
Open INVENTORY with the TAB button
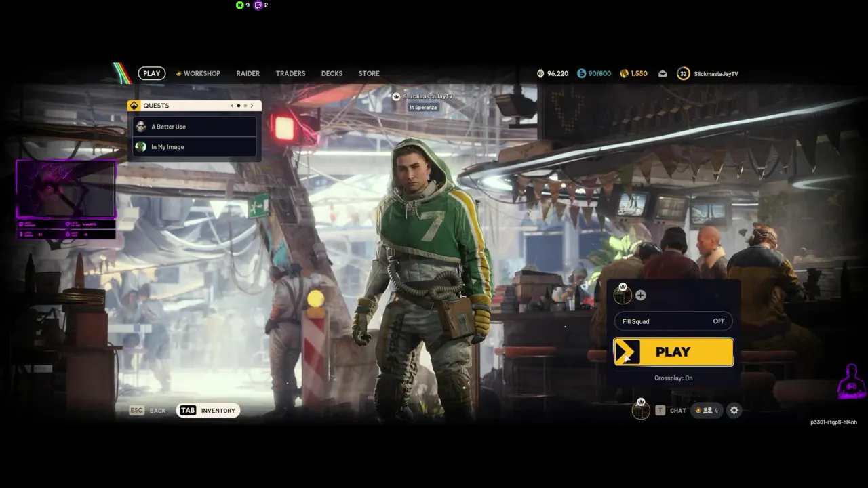pyautogui.click(x=208, y=411)
